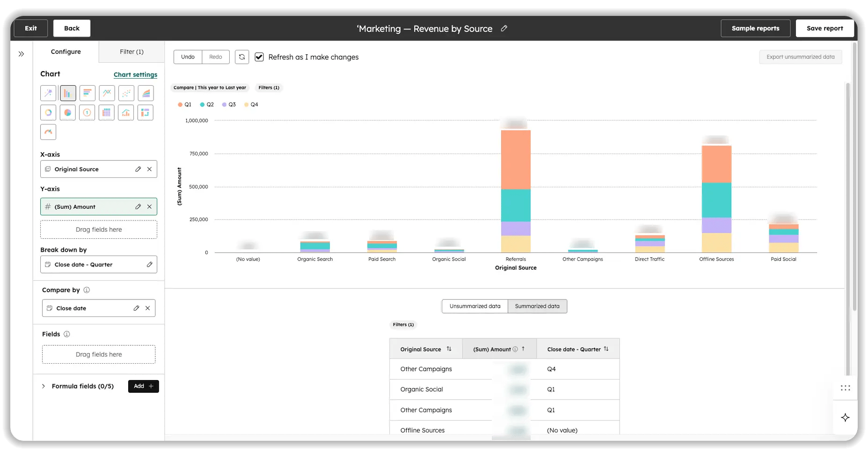Collapse the left configure panel

(x=21, y=54)
